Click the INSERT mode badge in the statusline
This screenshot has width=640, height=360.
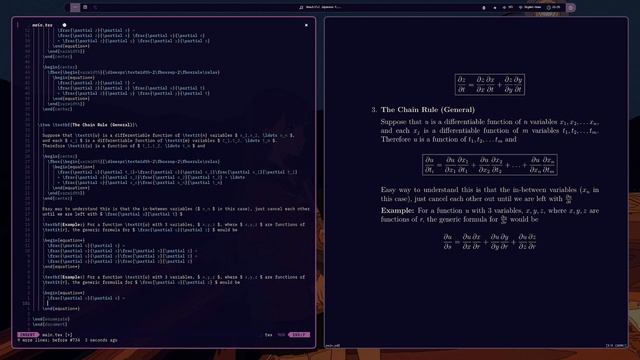28,335
